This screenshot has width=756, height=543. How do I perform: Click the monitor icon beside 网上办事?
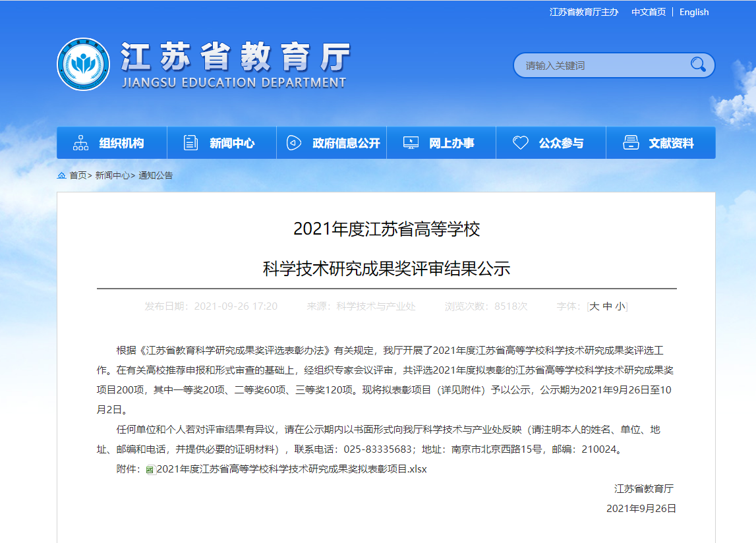pyautogui.click(x=411, y=143)
